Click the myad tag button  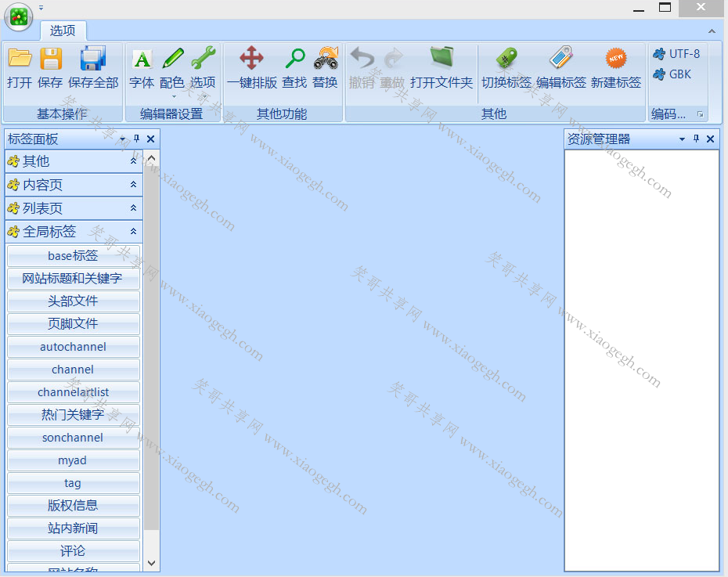[x=74, y=460]
